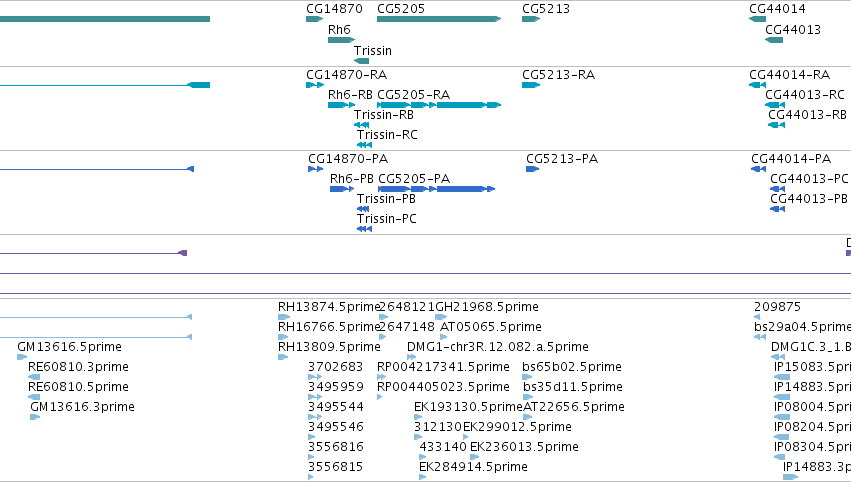851x482 pixels.
Task: Click transcript Trissin-RC
Action: 387,135
